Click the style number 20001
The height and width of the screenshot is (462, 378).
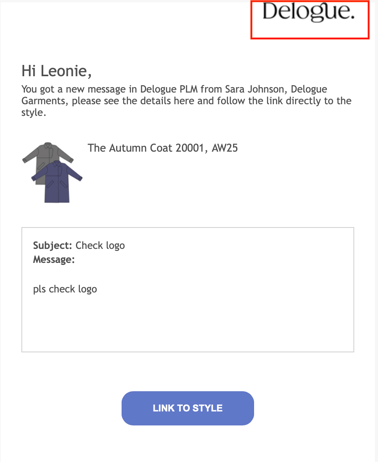[190, 148]
